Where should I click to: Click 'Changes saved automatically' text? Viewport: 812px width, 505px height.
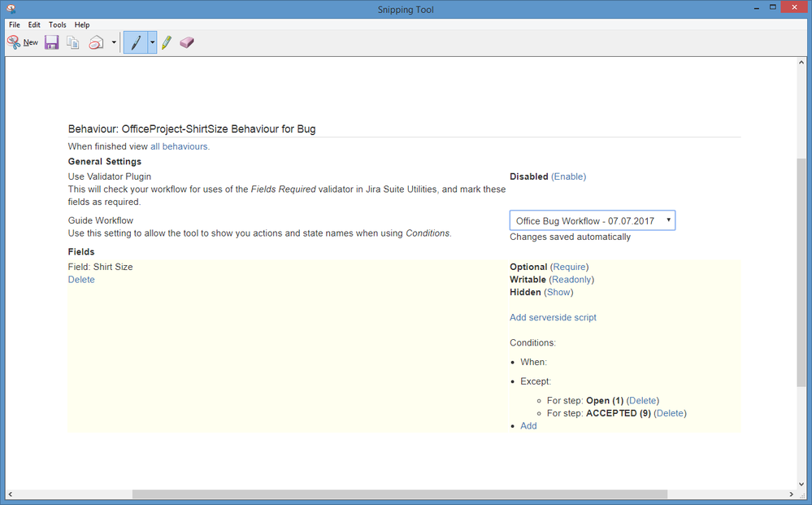(x=570, y=237)
